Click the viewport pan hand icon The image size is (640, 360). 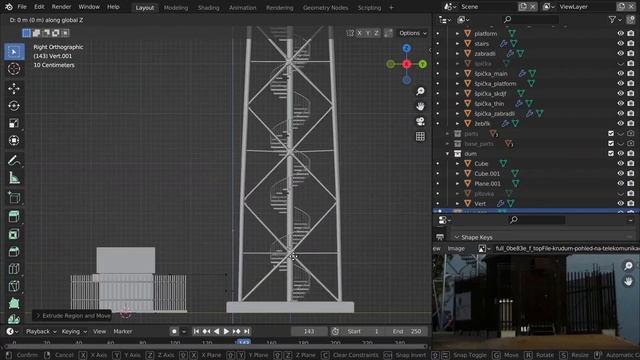420,106
